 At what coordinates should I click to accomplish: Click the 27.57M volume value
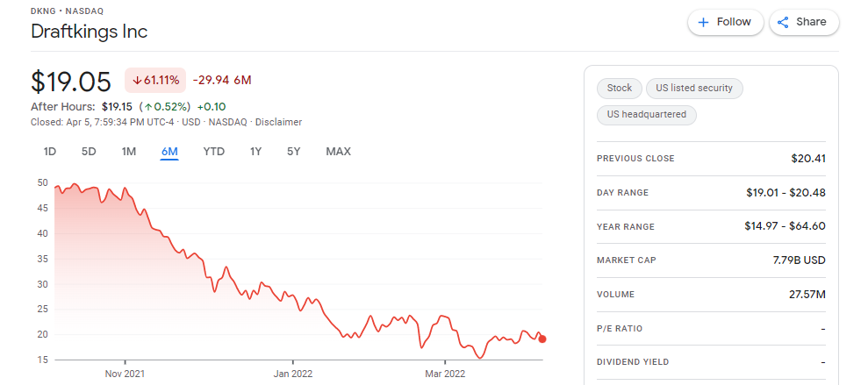pos(807,295)
